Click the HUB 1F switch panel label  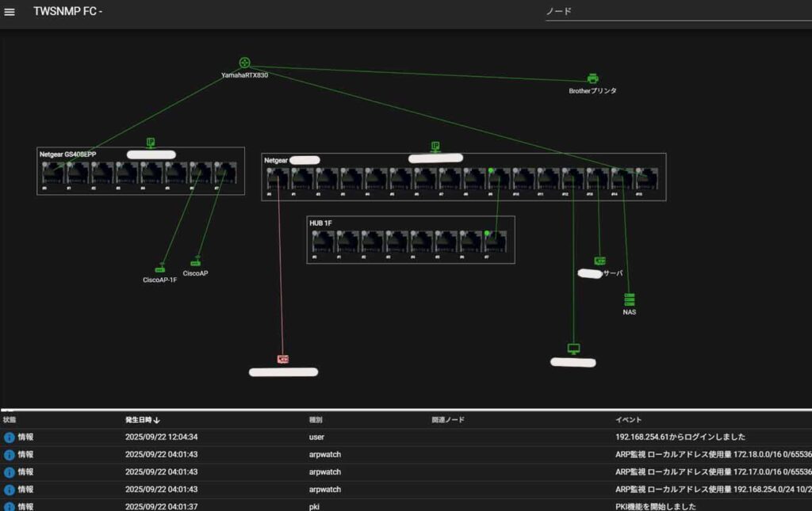tap(320, 223)
